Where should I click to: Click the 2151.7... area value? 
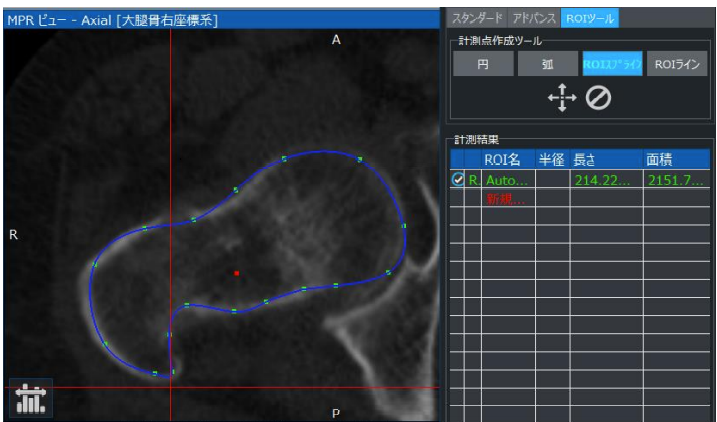[676, 180]
